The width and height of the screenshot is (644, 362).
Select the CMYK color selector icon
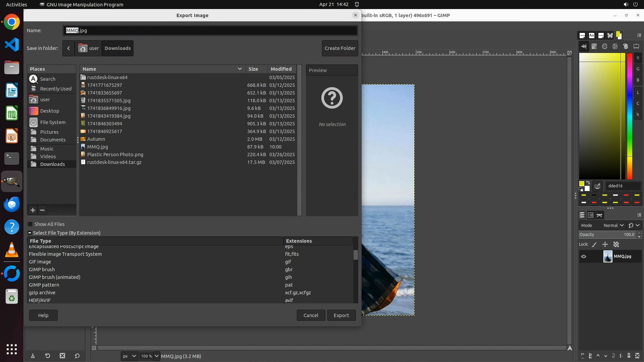click(x=594, y=47)
